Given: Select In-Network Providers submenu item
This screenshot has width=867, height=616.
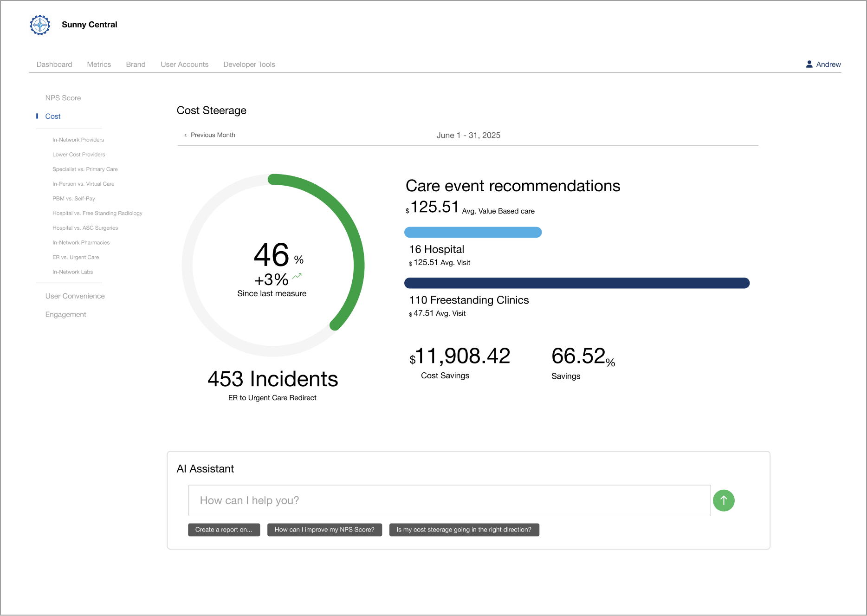Looking at the screenshot, I should (78, 140).
